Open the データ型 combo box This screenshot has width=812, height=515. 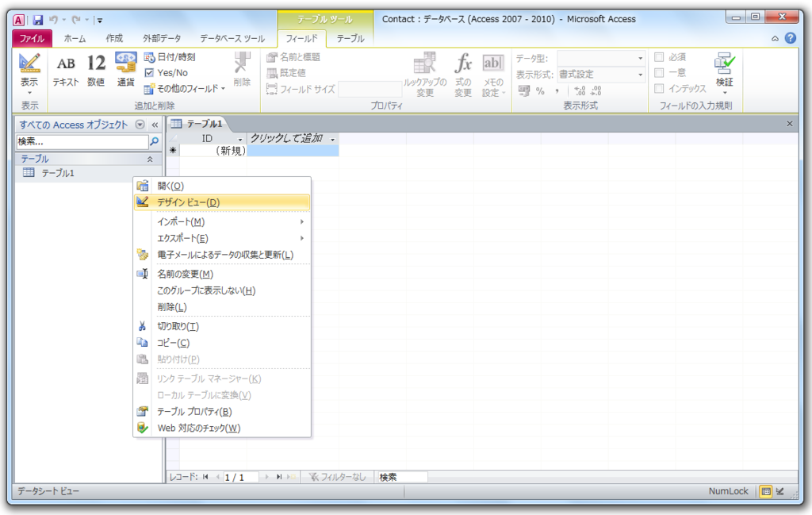pyautogui.click(x=601, y=58)
